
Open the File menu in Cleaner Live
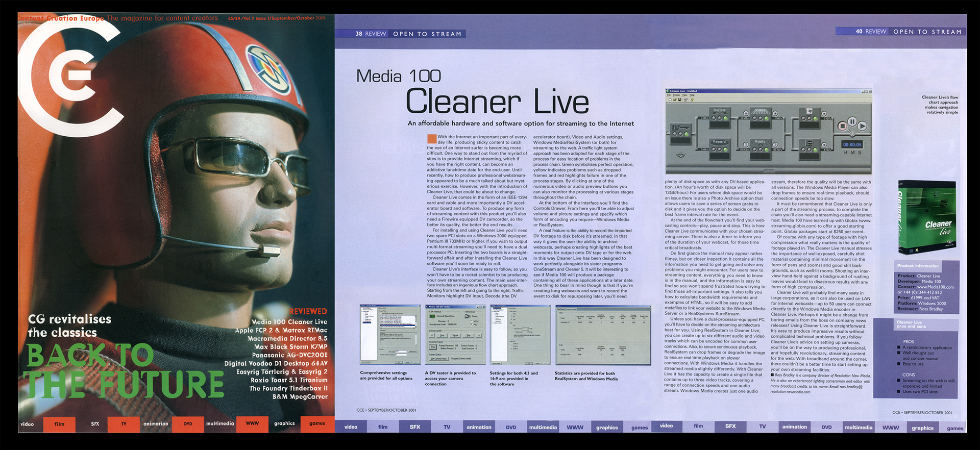pos(669,95)
